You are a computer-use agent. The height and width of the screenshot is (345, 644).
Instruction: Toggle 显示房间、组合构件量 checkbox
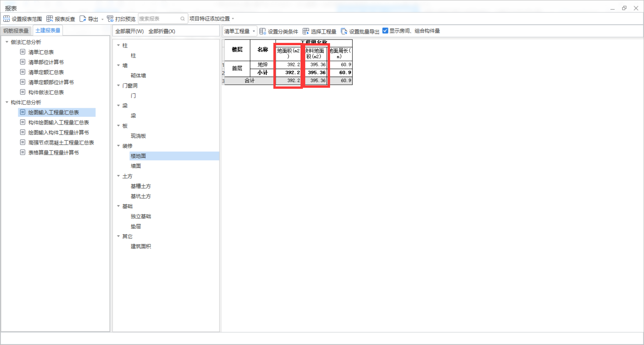(385, 31)
